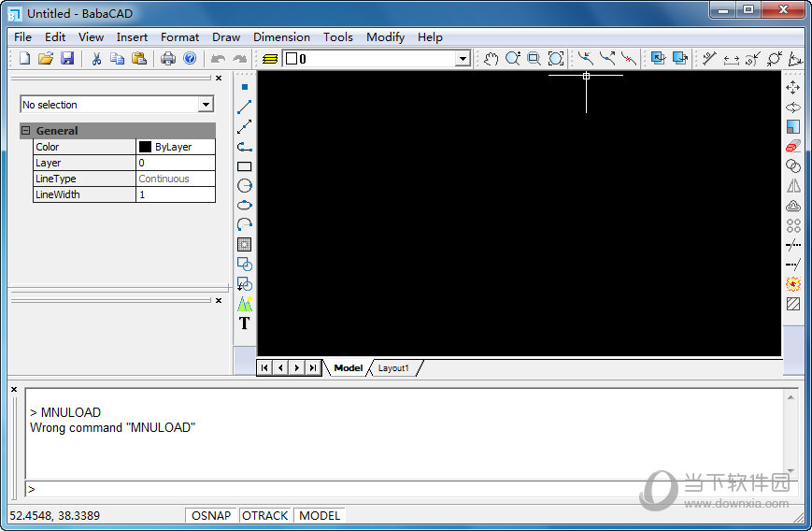Toggle OTRACK in status bar

(264, 515)
